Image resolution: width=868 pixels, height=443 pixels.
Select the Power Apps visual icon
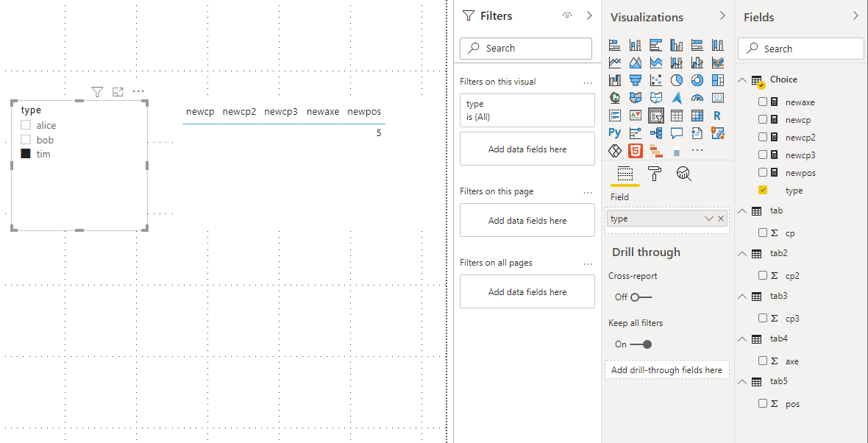[x=614, y=150]
